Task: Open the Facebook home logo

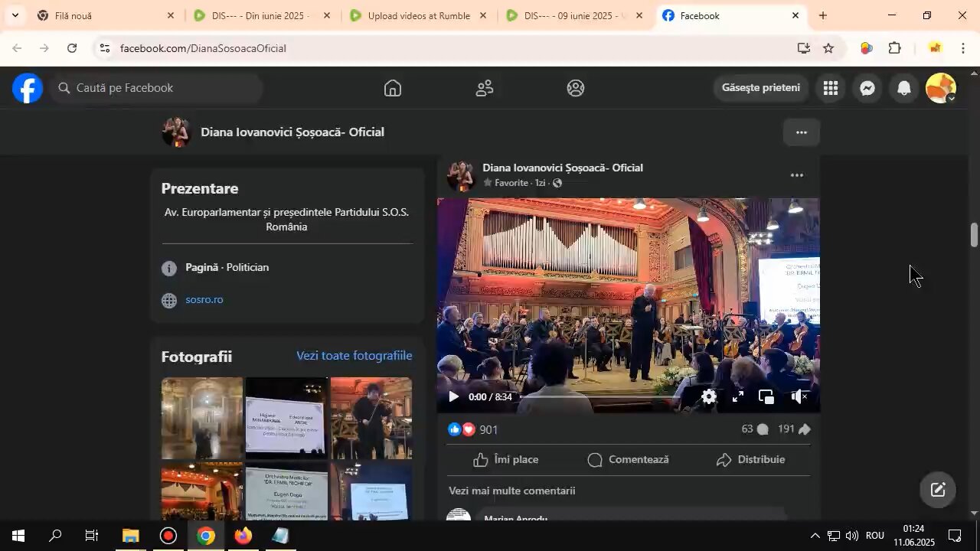Action: (27, 88)
